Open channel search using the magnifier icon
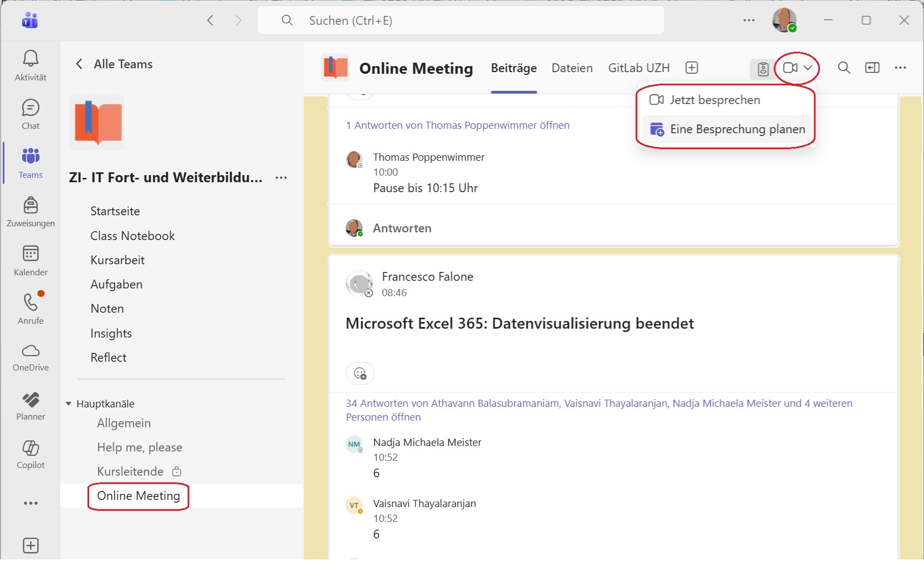 click(x=844, y=68)
